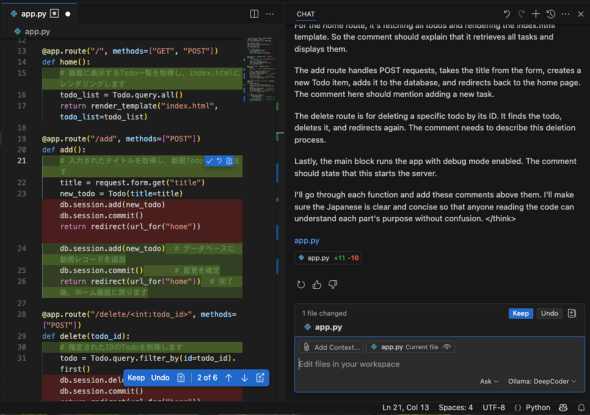Start a new chat with plus icon

click(x=536, y=14)
